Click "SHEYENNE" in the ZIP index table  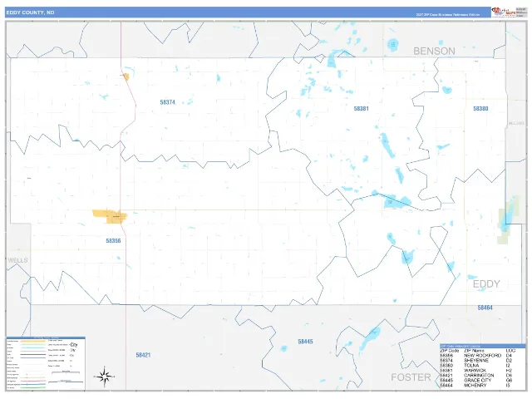(x=476, y=361)
